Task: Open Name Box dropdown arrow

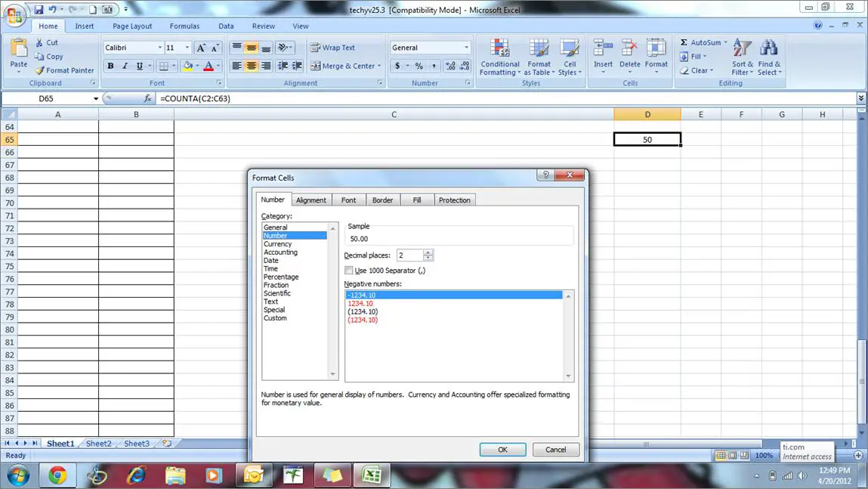Action: (96, 98)
